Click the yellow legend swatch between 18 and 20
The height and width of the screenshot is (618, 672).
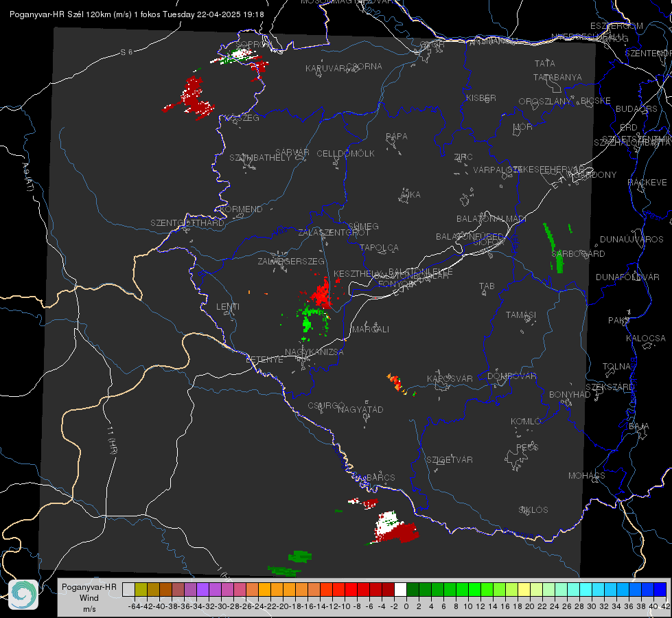coord(524,590)
